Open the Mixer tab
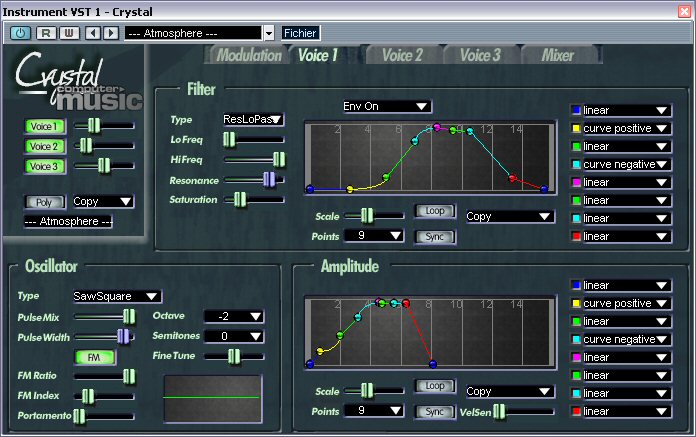Viewport: 696px width, 437px height. (x=558, y=55)
